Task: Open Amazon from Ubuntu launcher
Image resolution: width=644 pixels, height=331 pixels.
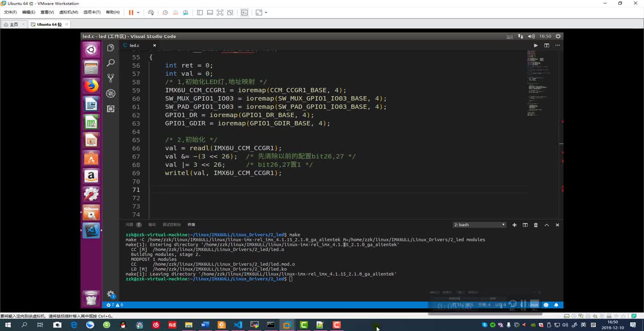Action: pyautogui.click(x=91, y=176)
